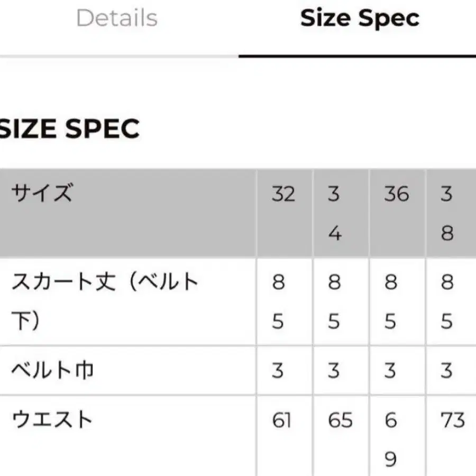Switch to the Details tab
The image size is (476, 476).
coord(117,18)
